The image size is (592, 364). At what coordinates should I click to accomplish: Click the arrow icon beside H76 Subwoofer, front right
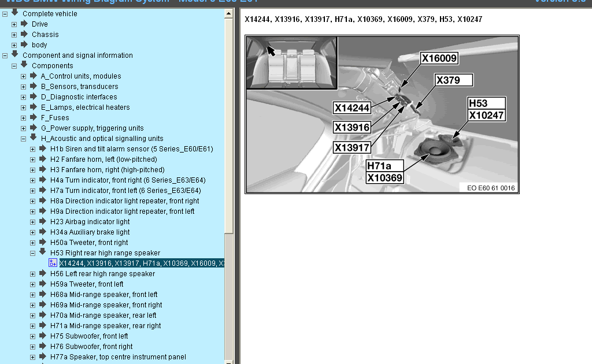(x=43, y=346)
